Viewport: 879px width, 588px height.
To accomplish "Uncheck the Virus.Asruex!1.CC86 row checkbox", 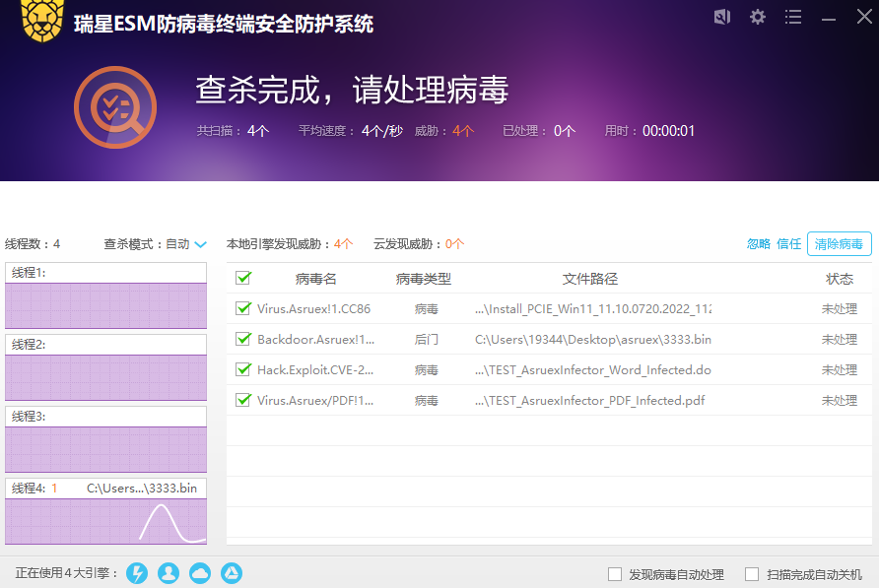I will [x=243, y=308].
